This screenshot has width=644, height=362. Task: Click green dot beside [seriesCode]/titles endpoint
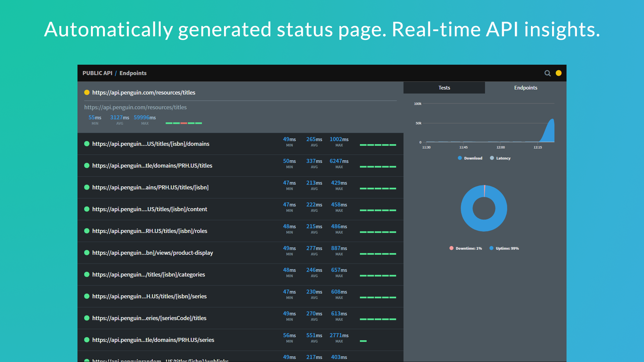tap(87, 318)
